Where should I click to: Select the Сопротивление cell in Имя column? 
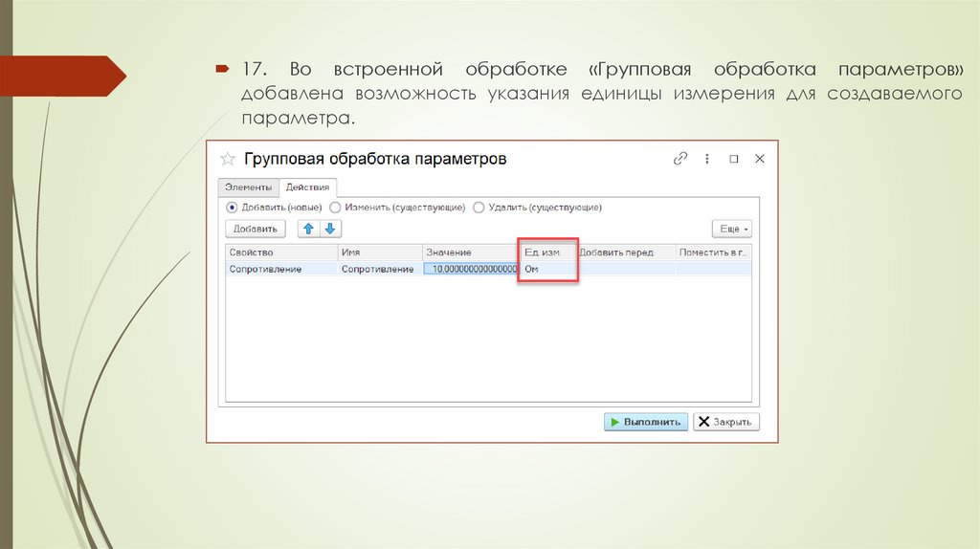pyautogui.click(x=379, y=270)
